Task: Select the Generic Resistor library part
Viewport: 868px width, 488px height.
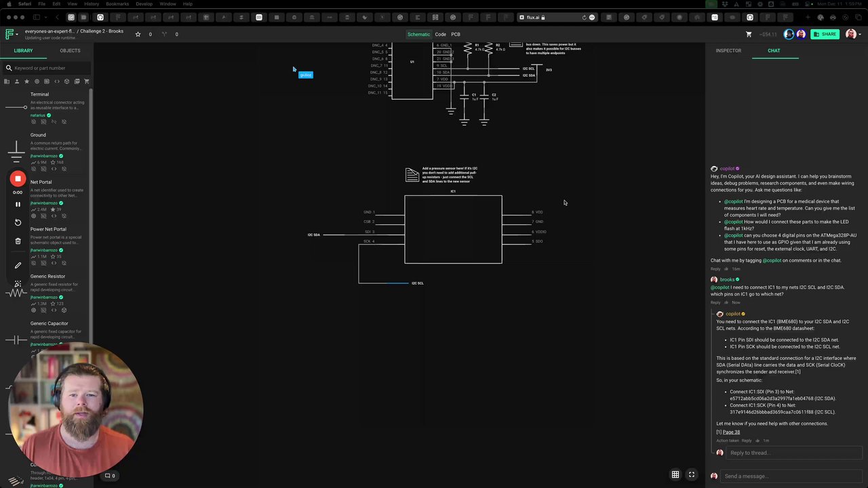Action: (x=46, y=293)
